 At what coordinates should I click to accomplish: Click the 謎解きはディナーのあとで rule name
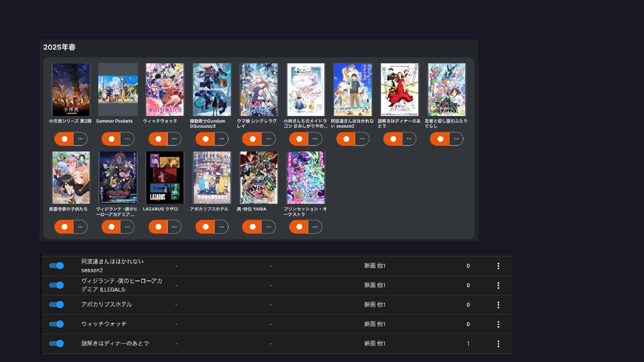(x=115, y=343)
